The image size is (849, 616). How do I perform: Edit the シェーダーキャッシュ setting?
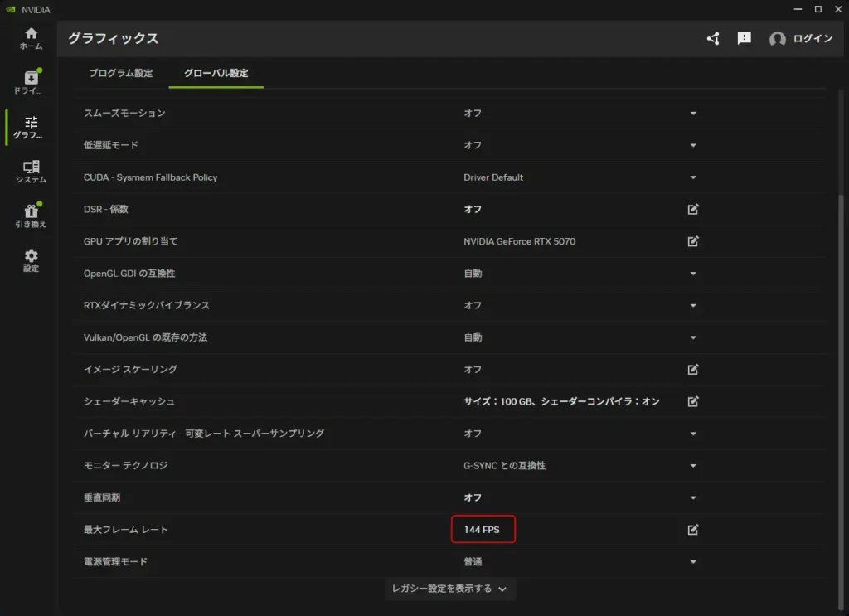[693, 401]
